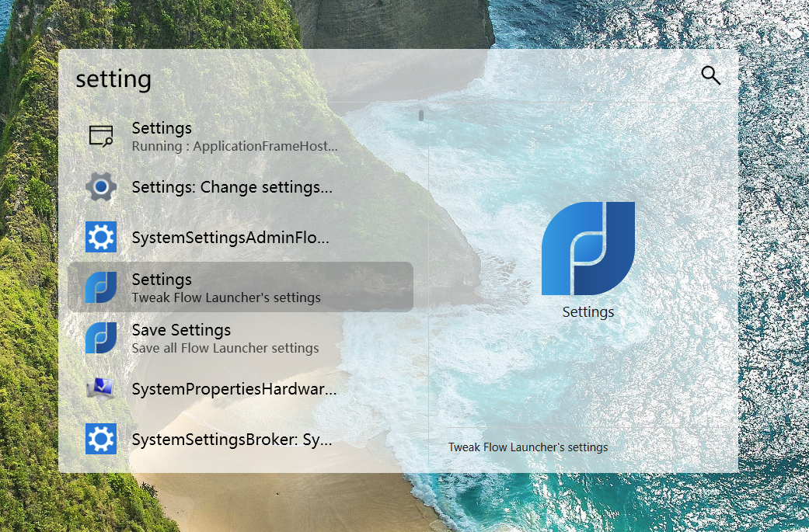This screenshot has height=532, width=809.
Task: Click the SystemPropertiesHardwar... monitor icon
Action: (x=100, y=388)
